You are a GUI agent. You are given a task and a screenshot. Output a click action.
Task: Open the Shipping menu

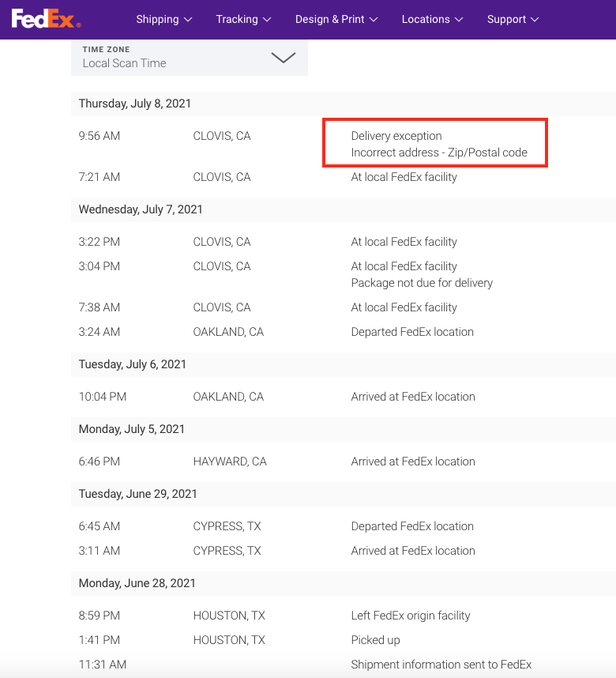[x=163, y=20]
